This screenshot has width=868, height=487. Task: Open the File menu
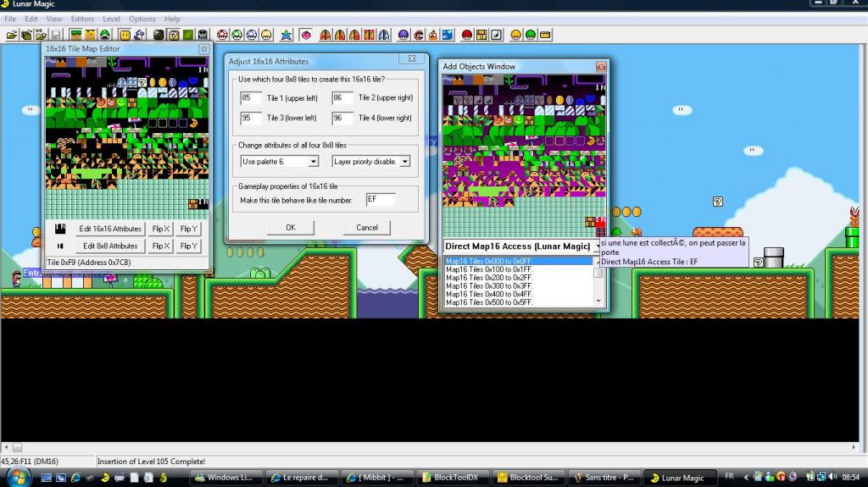tap(10, 19)
